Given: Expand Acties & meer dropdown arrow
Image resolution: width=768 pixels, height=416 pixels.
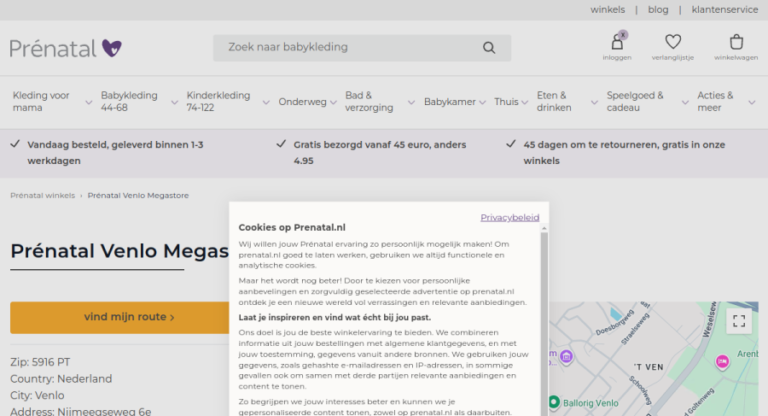Looking at the screenshot, I should 752,102.
